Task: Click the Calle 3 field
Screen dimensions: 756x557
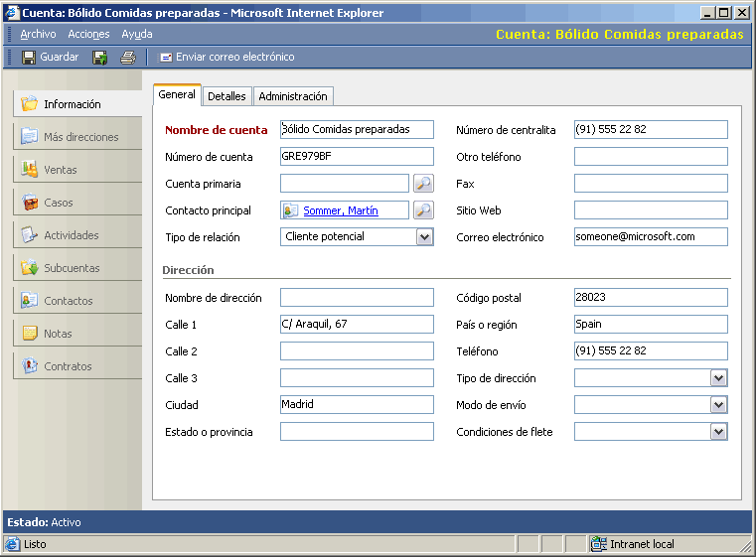Action: point(357,378)
